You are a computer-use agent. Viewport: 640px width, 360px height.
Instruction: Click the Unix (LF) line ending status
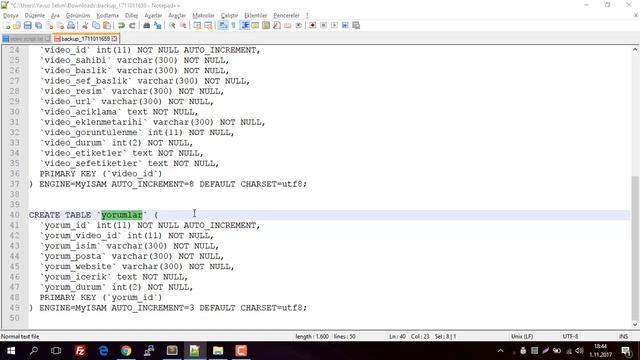pos(522,337)
